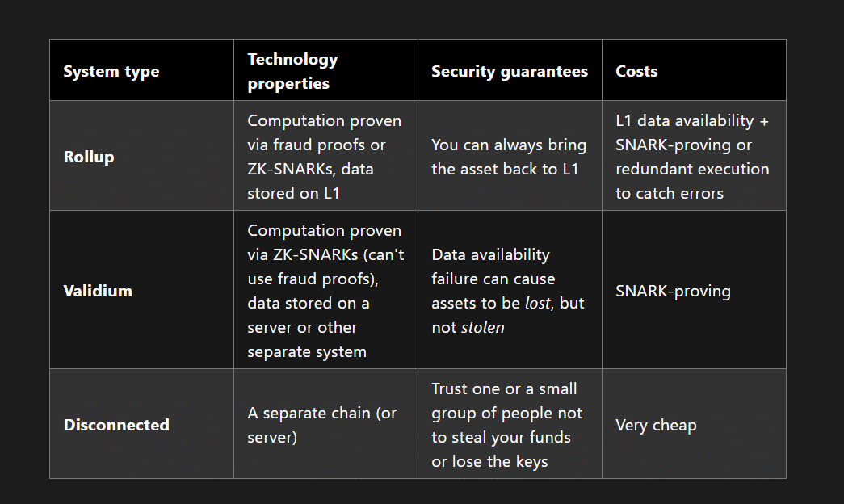
Task: Click the "redundant execution" text in Rollup costs
Action: click(x=692, y=169)
